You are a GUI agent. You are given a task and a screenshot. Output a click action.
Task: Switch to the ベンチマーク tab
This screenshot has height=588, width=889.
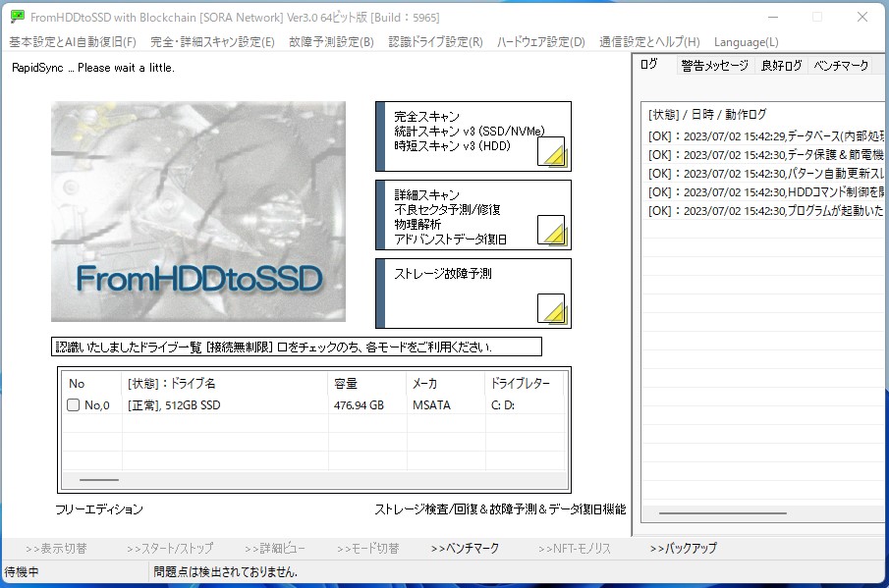(x=842, y=66)
